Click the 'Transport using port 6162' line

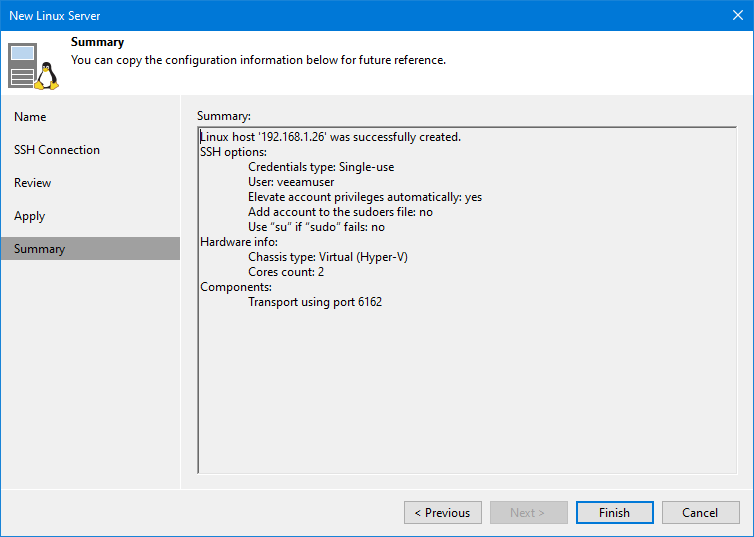pos(315,302)
